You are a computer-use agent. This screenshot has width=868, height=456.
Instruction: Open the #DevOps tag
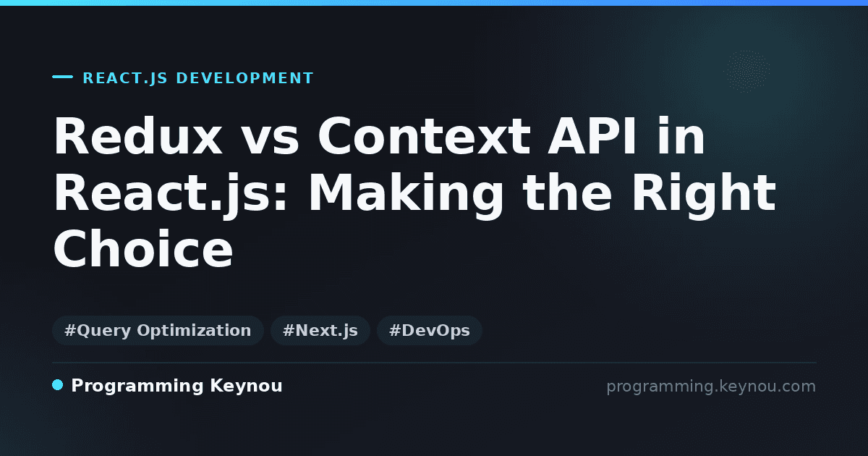[x=430, y=331]
